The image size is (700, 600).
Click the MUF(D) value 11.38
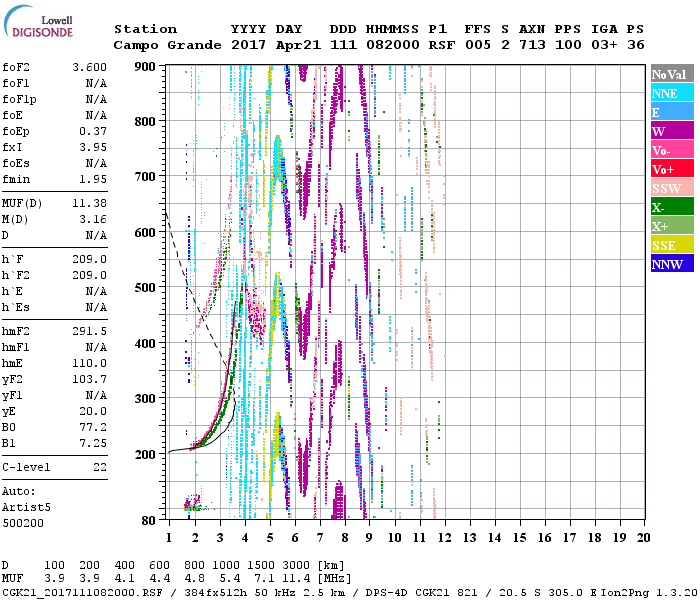[90, 204]
